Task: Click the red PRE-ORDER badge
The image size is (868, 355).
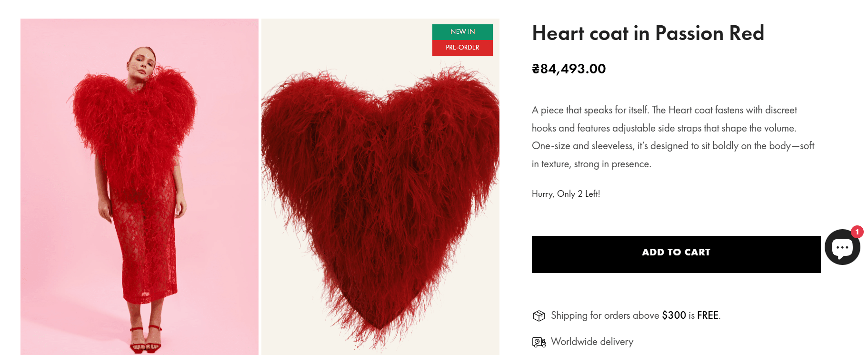Action: click(x=462, y=47)
